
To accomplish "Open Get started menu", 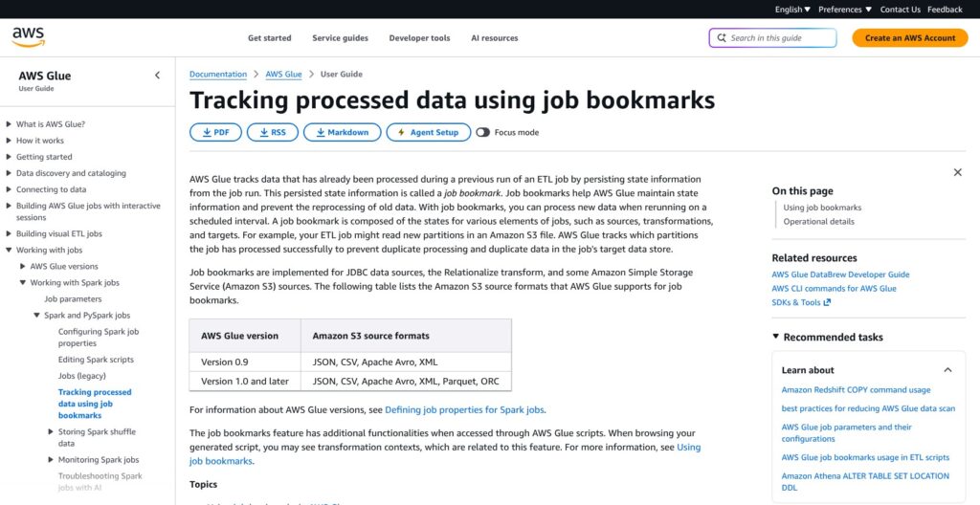I will 269,38.
